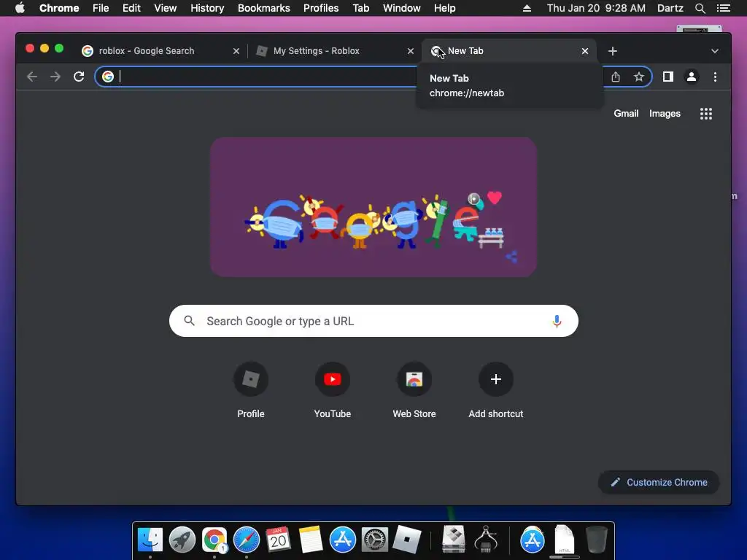Open the History menu
Viewport: 747px width, 560px height.
click(x=207, y=8)
